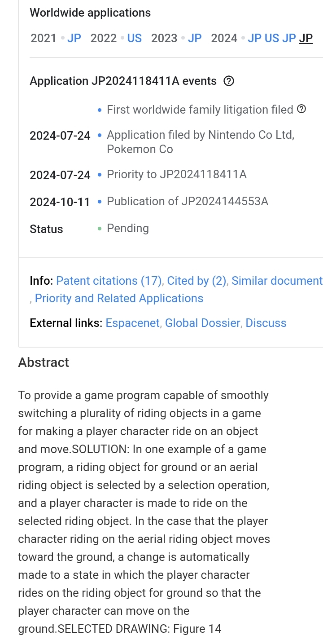Click the blue bullet for Publication of JP2024144553A
Screen dimensions: 323x644
point(100,202)
